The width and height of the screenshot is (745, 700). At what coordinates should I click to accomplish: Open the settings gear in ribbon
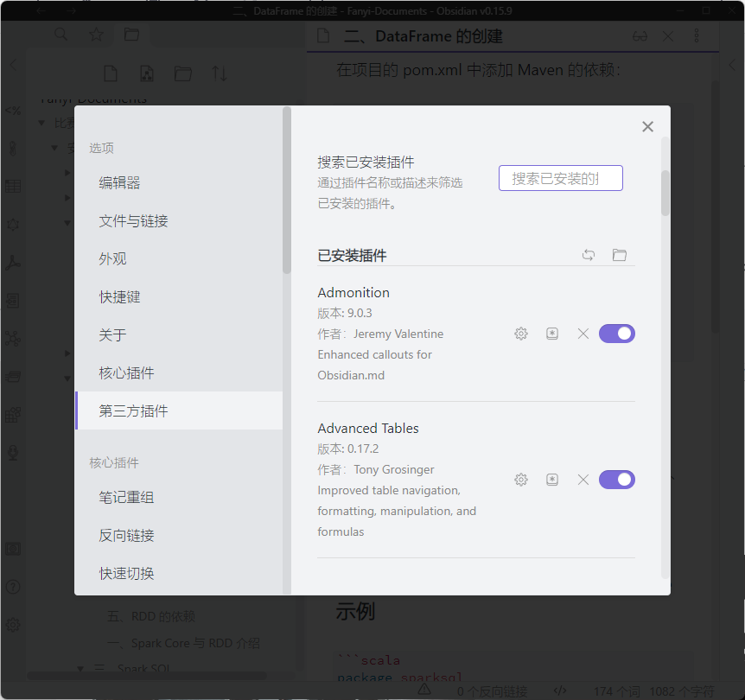[13, 625]
